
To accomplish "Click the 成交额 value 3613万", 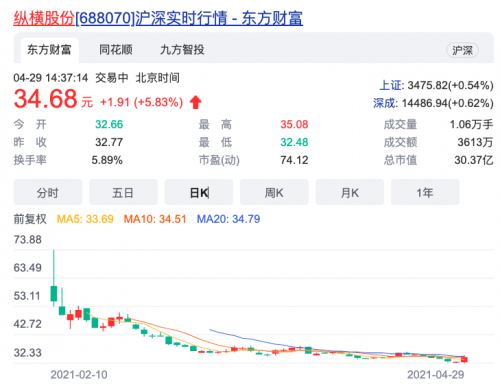I will pos(475,142).
